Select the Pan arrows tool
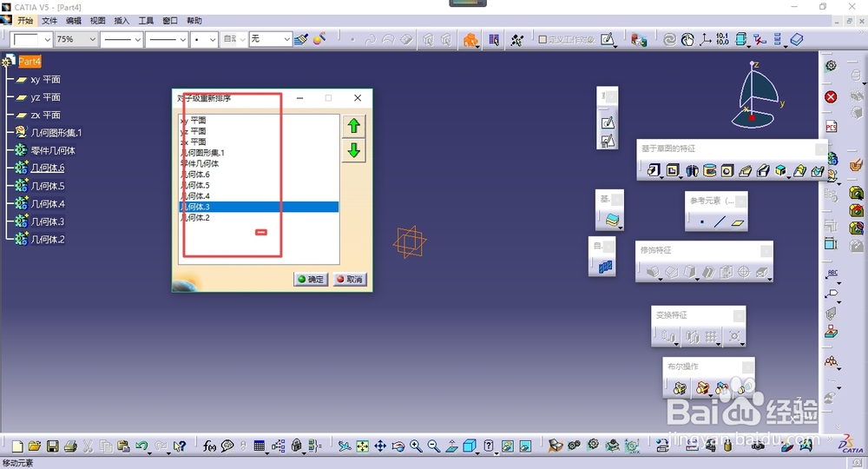 [380, 446]
